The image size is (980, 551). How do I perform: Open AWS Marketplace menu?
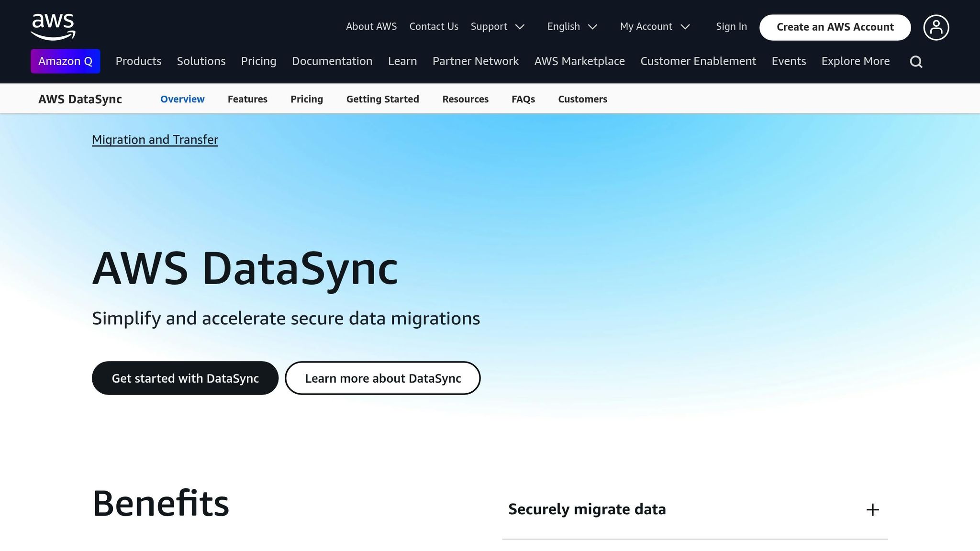click(579, 61)
